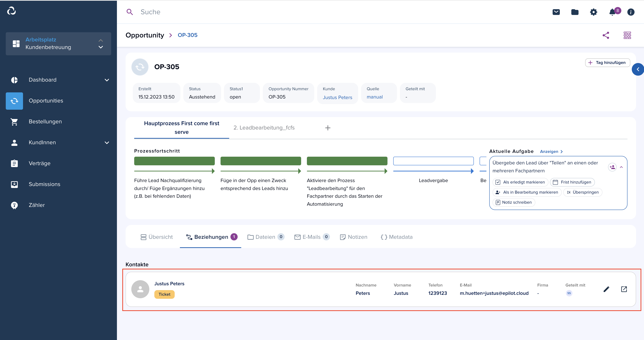
Task: Click the Zähler meter icon
Action: 14,205
